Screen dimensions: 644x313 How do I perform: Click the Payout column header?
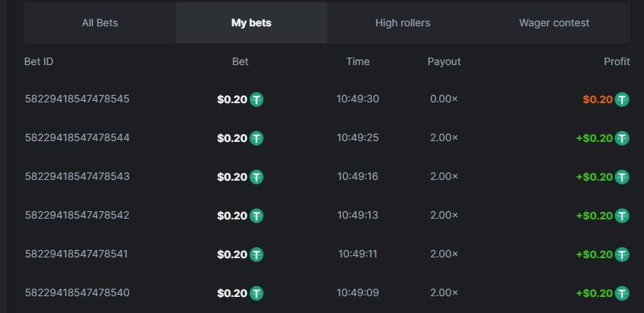pos(444,61)
